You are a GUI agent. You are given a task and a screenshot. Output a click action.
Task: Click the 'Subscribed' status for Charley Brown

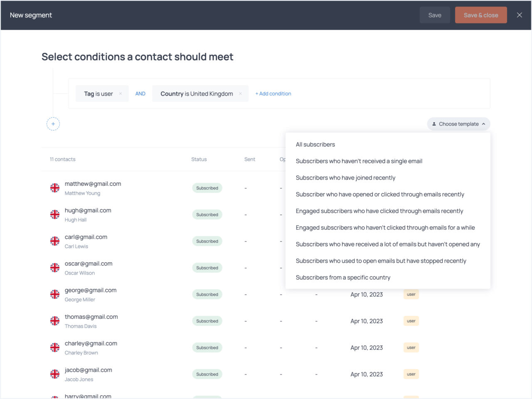click(207, 347)
